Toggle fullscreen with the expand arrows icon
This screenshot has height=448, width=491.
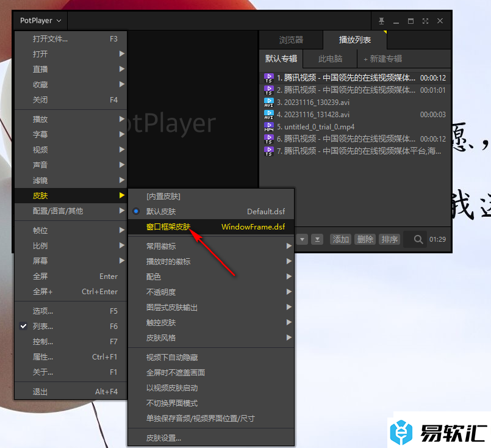425,21
